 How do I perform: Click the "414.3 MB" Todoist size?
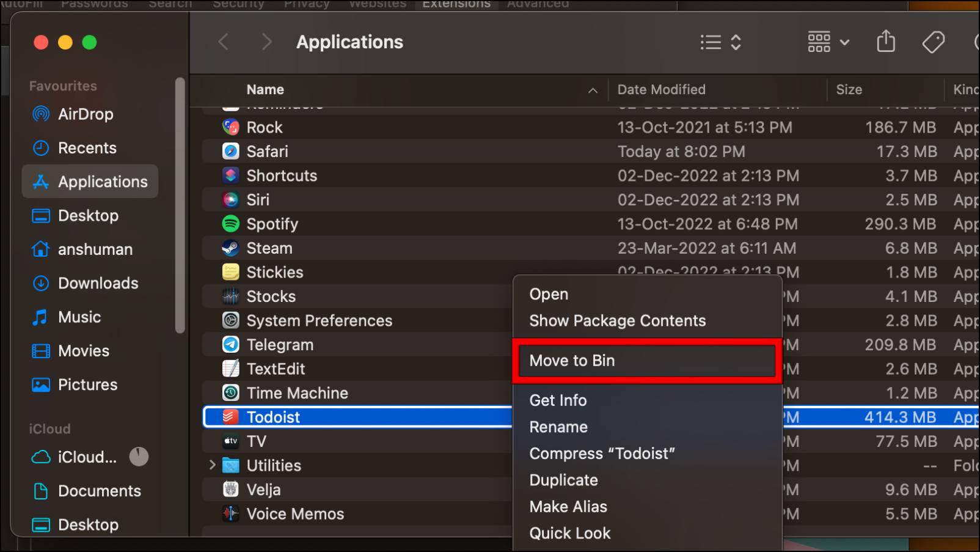(900, 417)
